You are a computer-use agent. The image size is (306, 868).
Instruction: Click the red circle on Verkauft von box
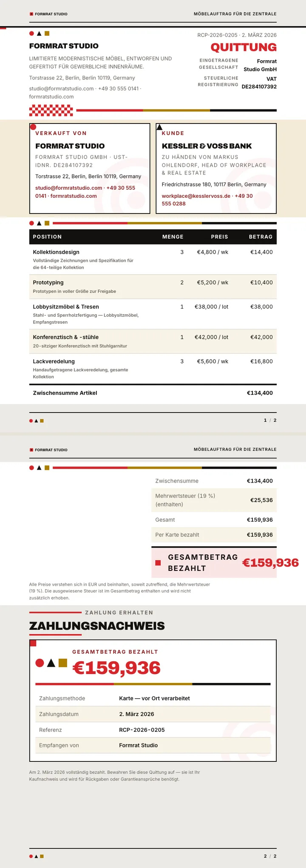[33, 127]
